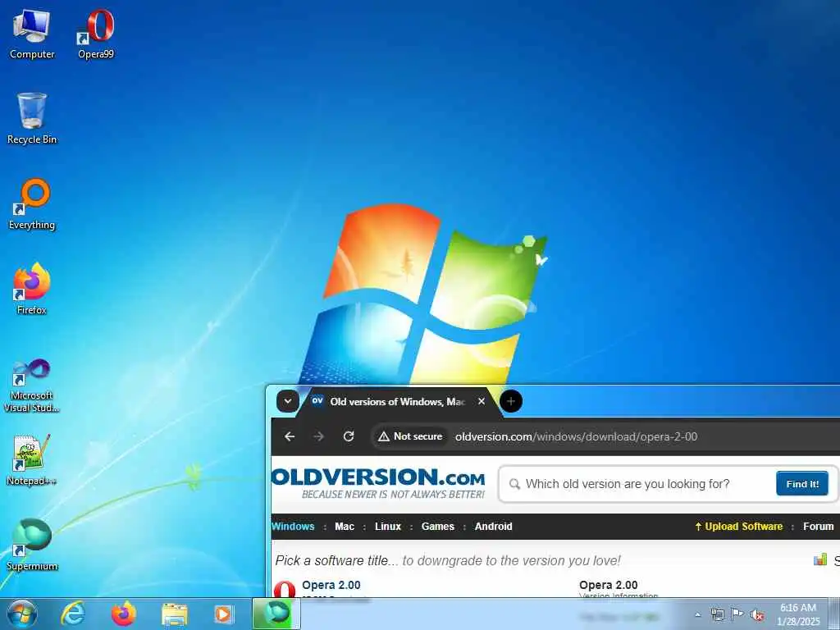This screenshot has width=840, height=630.
Task: Open the Action Center flag icon
Action: pos(737,614)
